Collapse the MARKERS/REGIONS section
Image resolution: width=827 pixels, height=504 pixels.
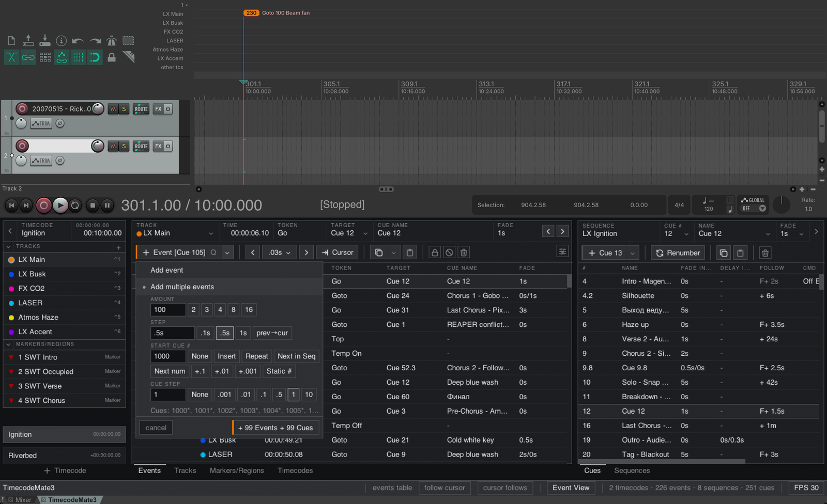(9, 344)
